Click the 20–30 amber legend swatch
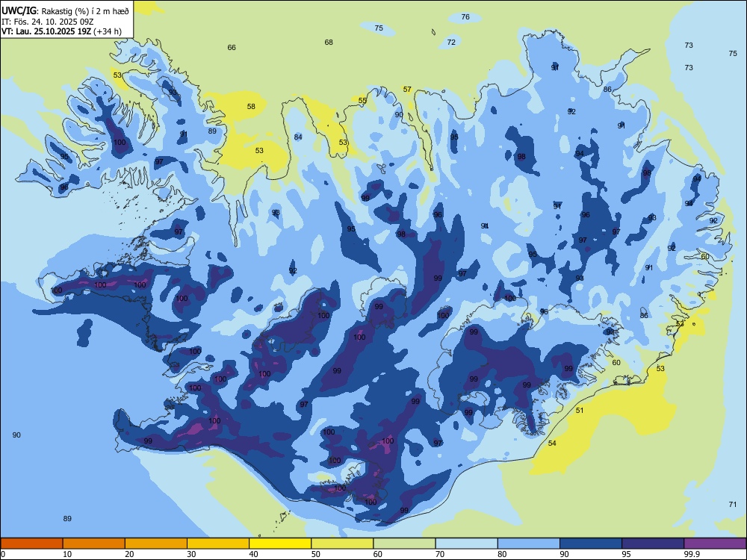Viewport: 747px width, 560px height. point(156,544)
